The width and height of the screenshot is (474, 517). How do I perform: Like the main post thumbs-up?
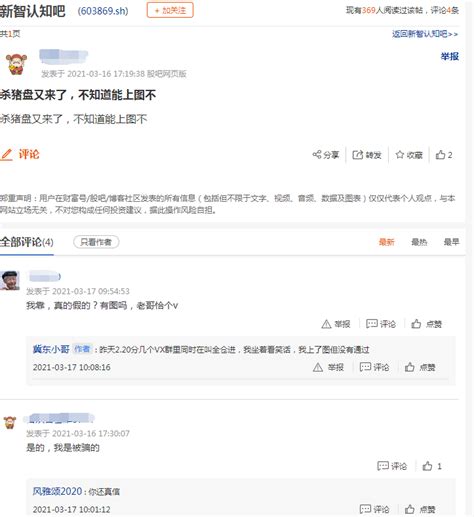(440, 155)
